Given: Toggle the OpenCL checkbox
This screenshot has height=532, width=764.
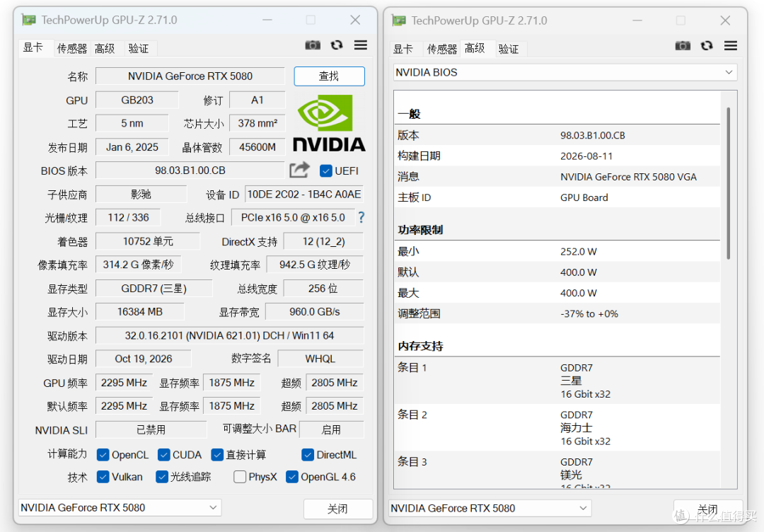Looking at the screenshot, I should click(x=103, y=455).
